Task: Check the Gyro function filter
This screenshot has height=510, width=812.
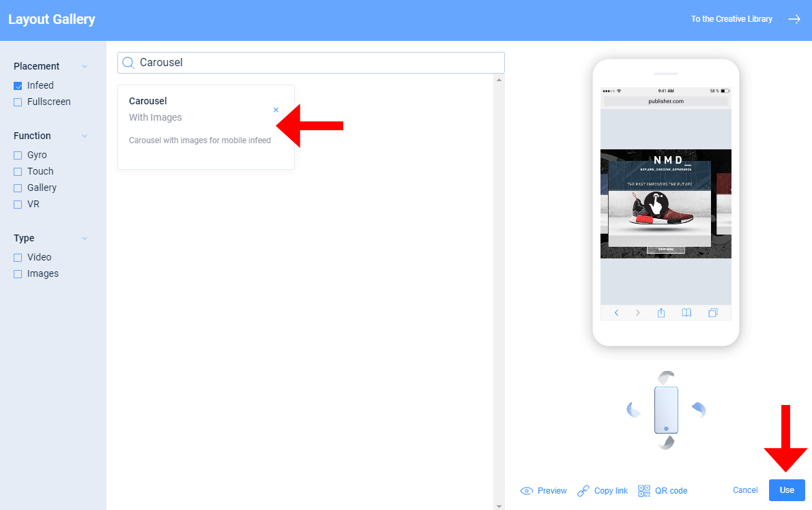Action: click(18, 155)
